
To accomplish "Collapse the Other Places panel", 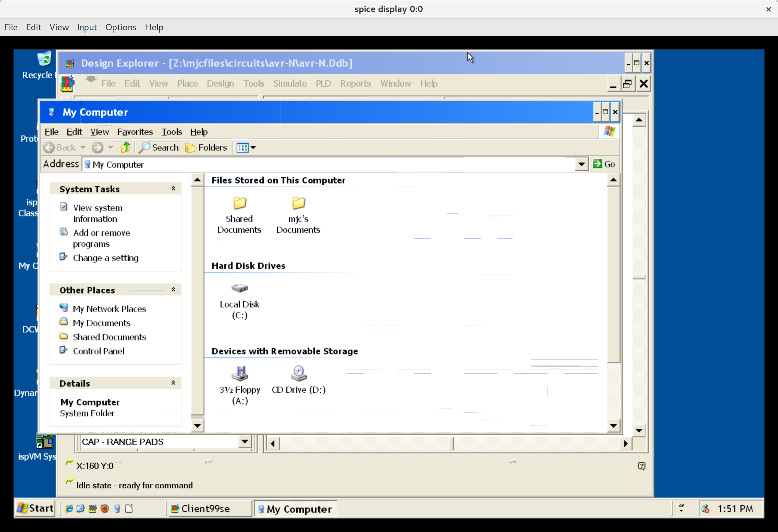I will (173, 289).
